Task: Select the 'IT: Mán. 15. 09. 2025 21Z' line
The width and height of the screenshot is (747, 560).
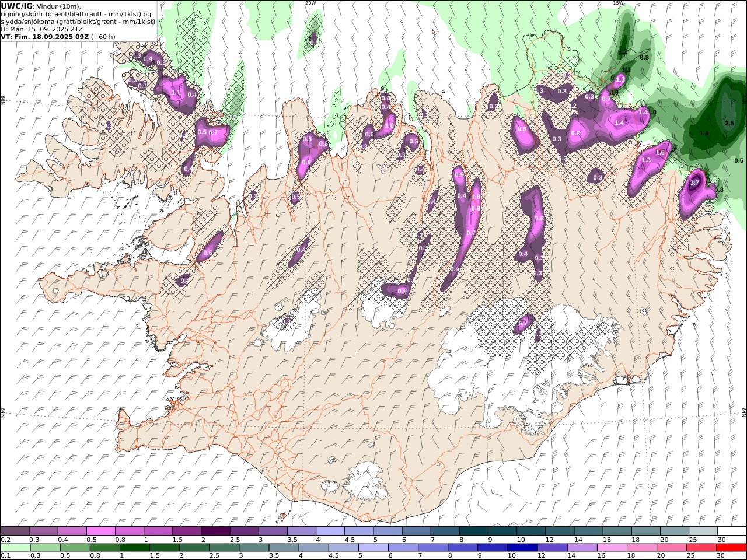Action: [x=42, y=29]
